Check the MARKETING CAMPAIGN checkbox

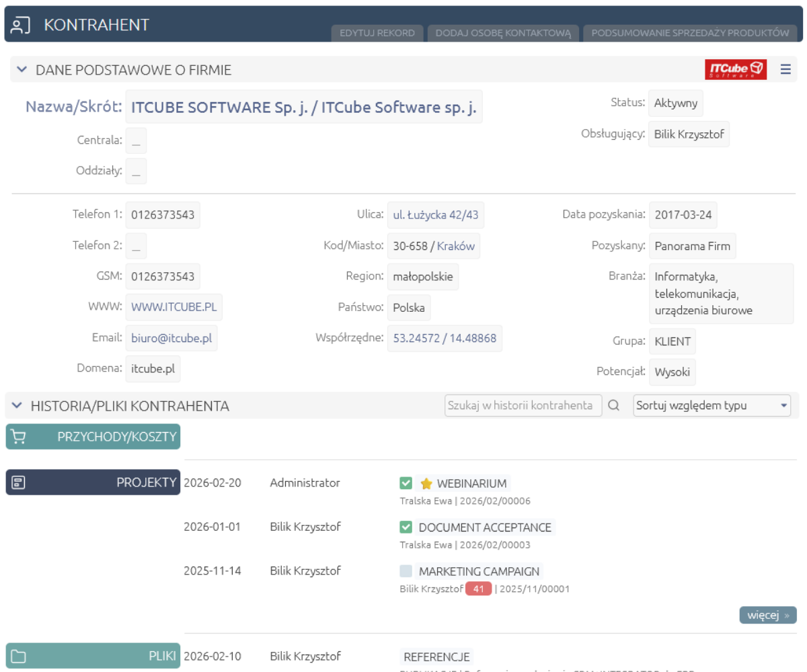[406, 572]
